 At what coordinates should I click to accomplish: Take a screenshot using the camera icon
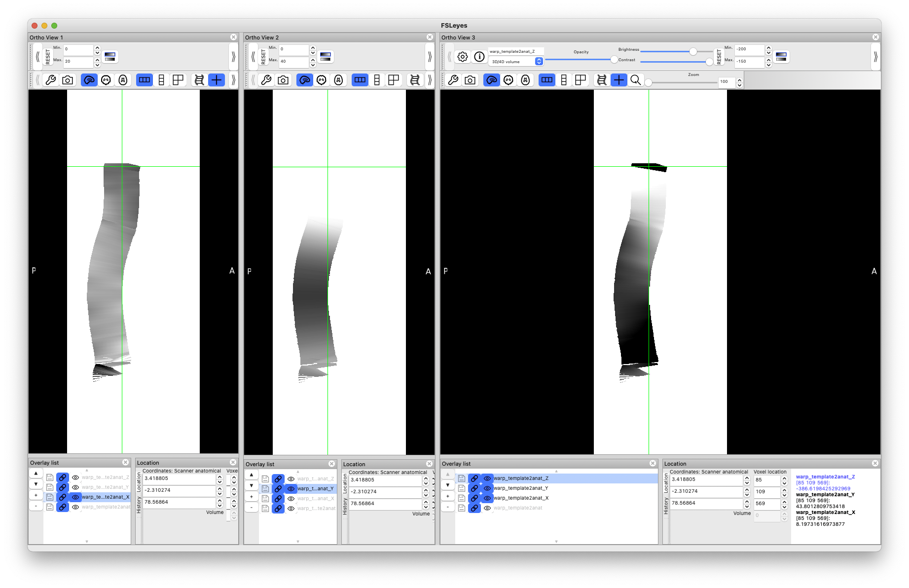67,79
